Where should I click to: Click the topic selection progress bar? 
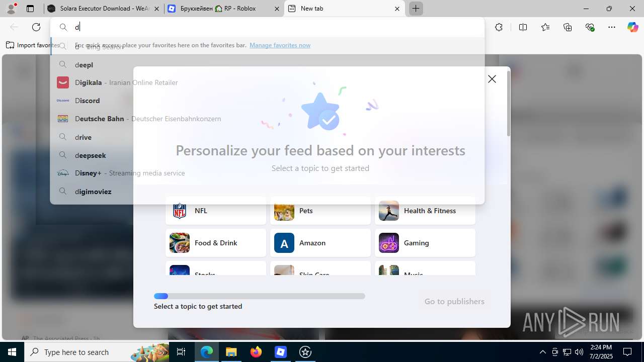click(260, 296)
